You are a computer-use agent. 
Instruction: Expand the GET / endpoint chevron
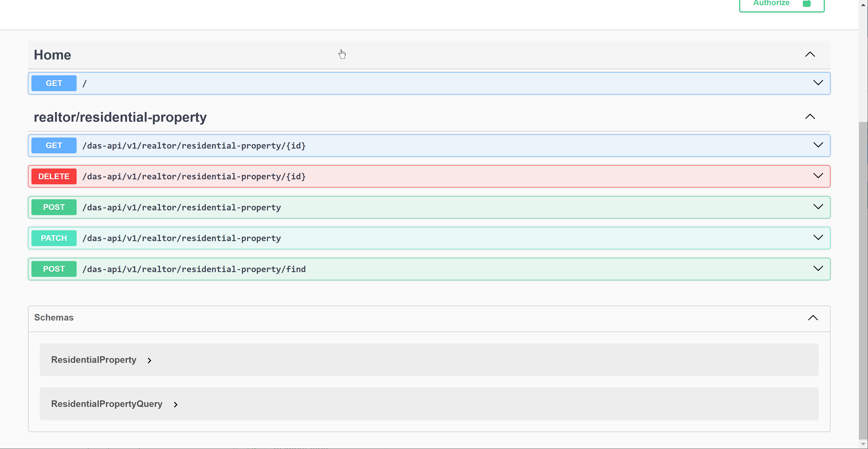click(x=818, y=83)
